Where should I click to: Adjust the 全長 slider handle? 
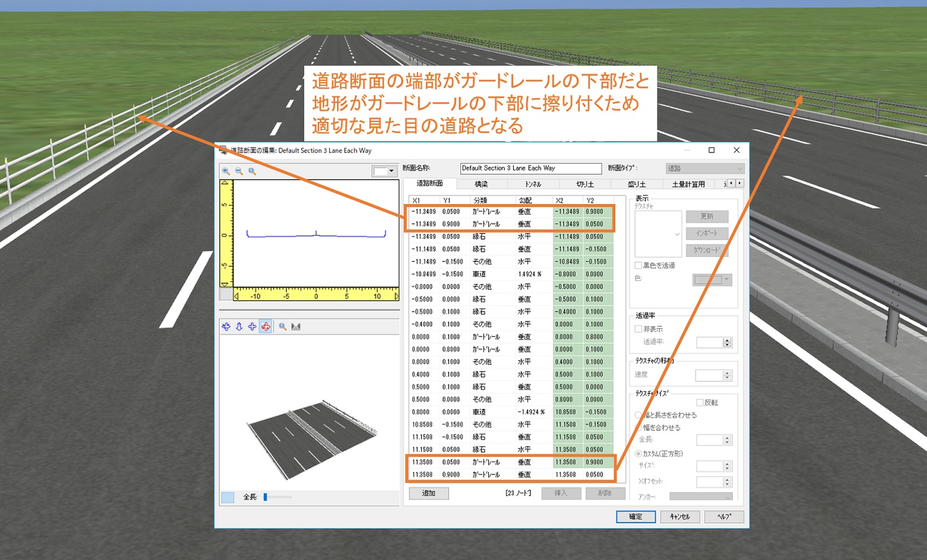265,497
